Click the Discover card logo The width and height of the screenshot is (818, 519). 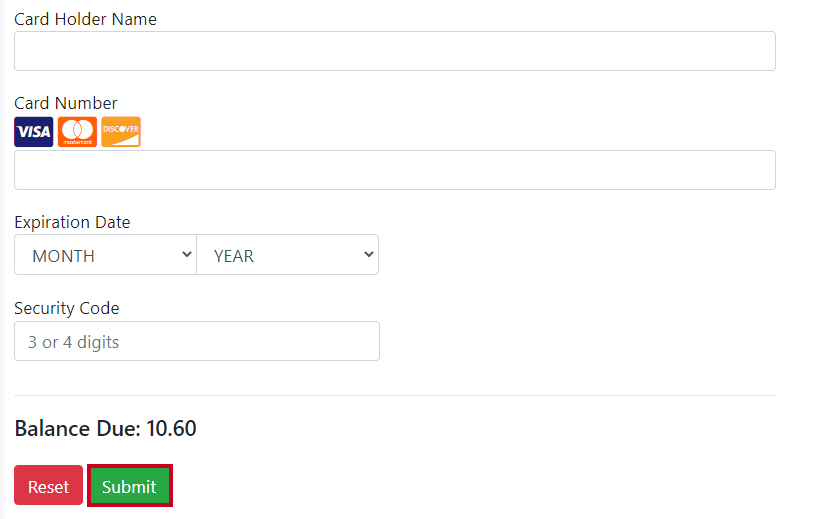coord(121,132)
